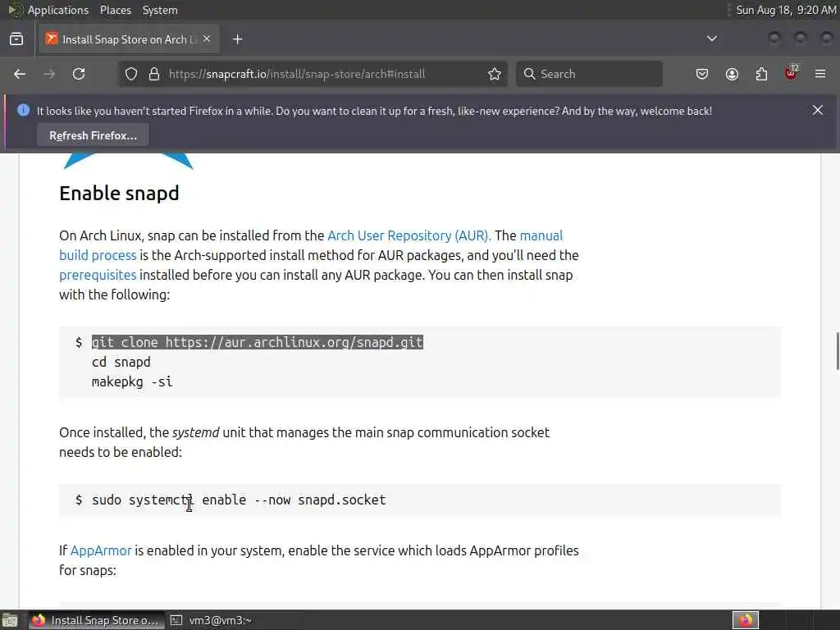
Task: Click the 'cd snapd' command line
Action: tap(121, 362)
